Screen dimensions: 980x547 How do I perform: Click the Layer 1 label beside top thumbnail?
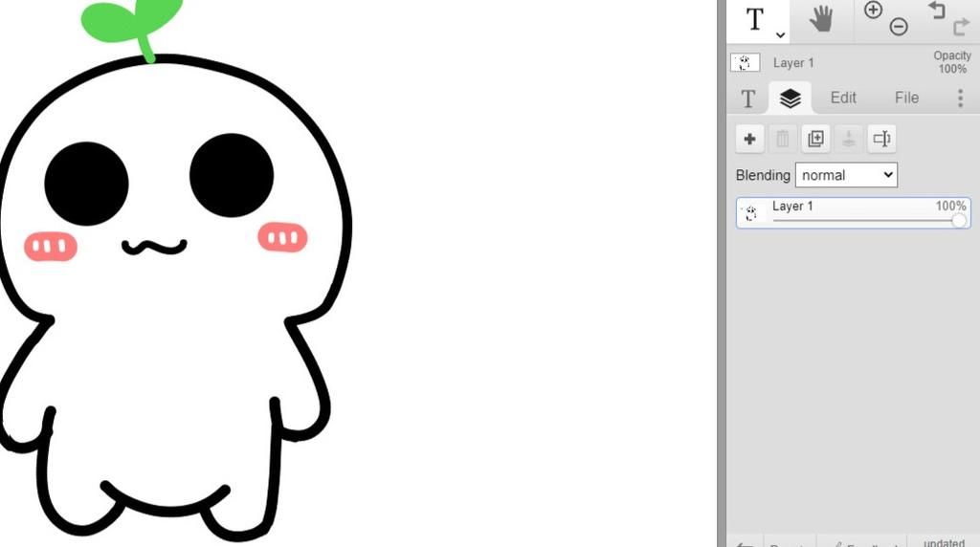pyautogui.click(x=793, y=63)
